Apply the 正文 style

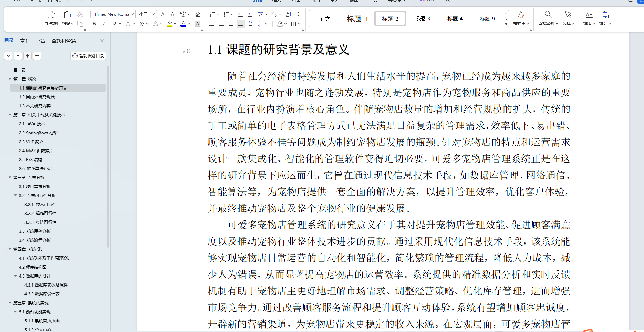(325, 19)
